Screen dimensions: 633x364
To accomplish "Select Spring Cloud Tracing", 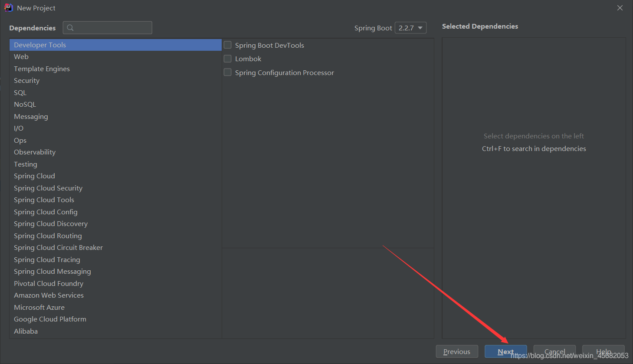I will (x=115, y=259).
